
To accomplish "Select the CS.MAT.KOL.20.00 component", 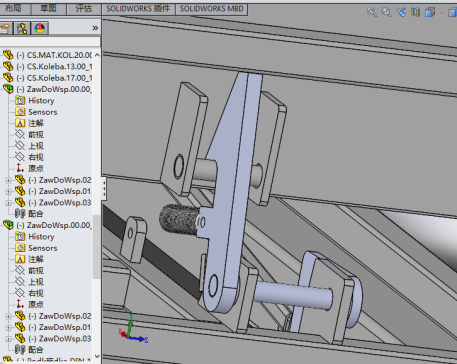I will click(47, 55).
